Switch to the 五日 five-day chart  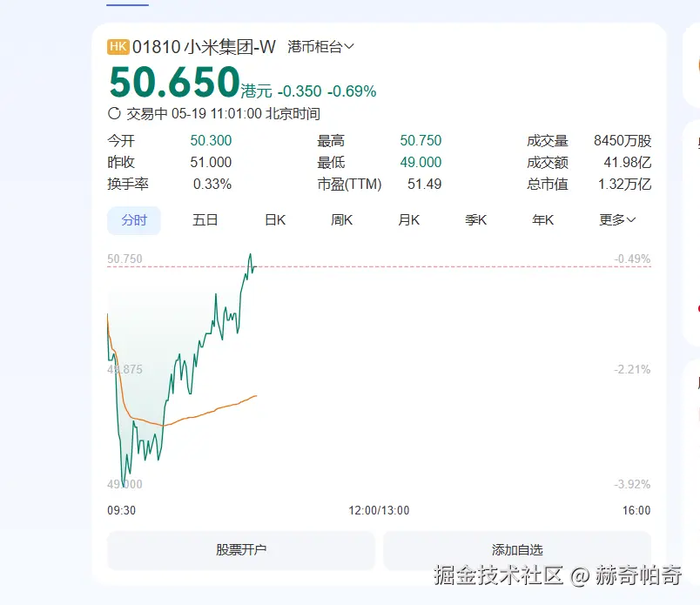tap(205, 220)
